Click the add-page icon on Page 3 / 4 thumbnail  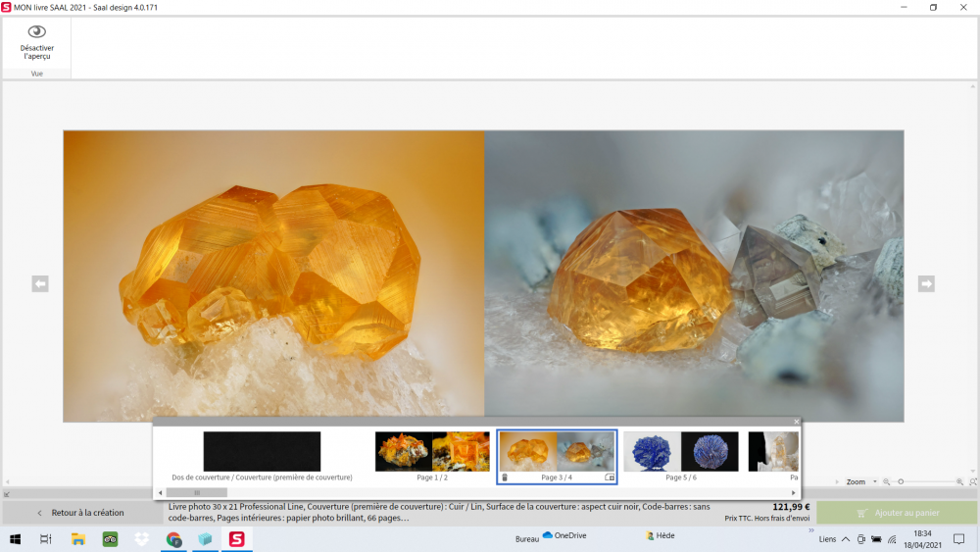610,477
